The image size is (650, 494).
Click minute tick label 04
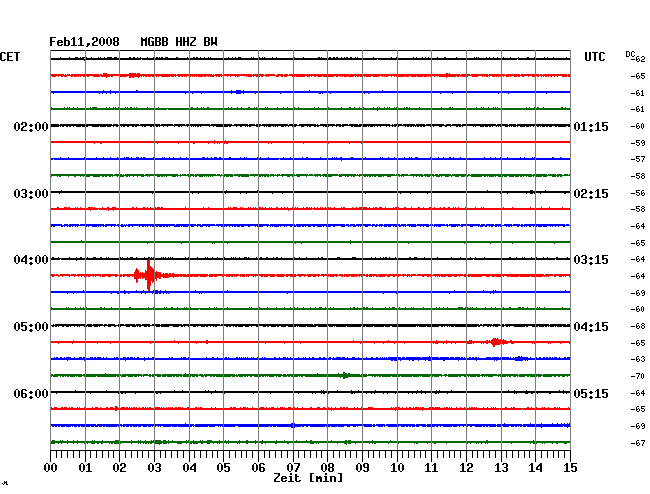189,467
